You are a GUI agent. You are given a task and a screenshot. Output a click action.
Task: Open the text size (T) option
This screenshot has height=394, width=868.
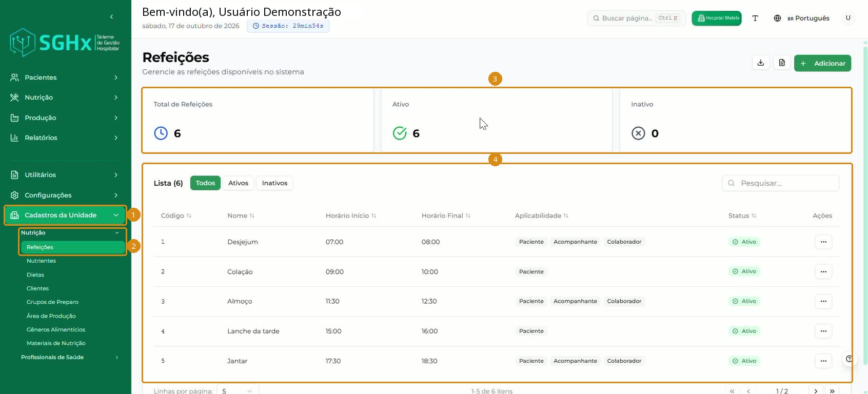click(755, 18)
